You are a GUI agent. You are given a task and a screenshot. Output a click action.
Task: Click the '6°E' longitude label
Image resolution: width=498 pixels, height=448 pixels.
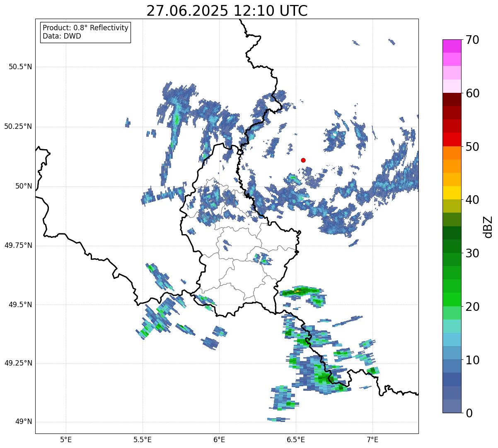220,439
